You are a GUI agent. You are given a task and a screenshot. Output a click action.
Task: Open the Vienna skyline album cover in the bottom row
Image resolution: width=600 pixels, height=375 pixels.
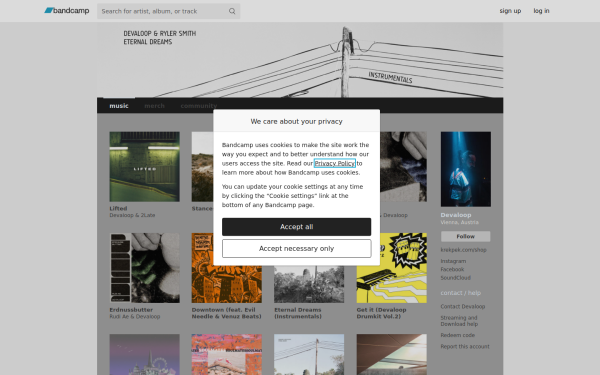[144, 354]
